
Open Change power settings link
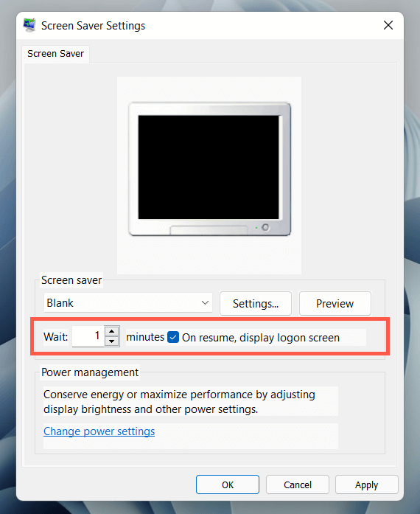pyautogui.click(x=99, y=431)
